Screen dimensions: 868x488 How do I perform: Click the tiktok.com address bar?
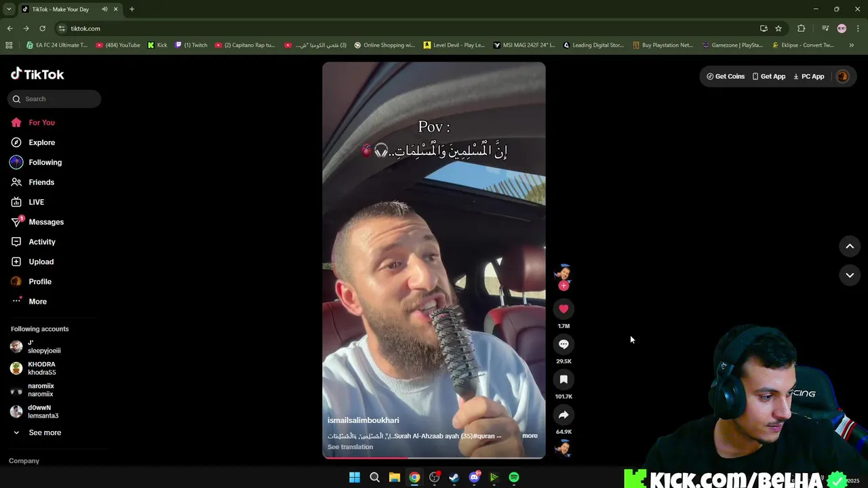click(x=407, y=28)
